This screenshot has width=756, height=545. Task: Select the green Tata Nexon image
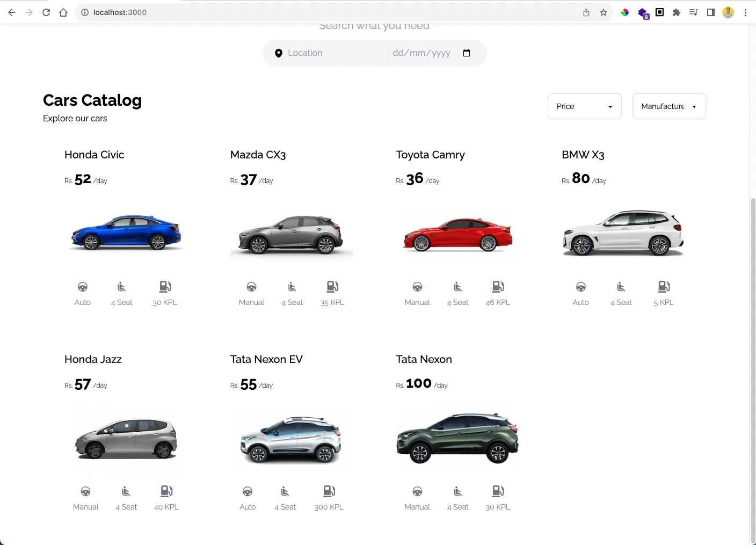tap(457, 438)
